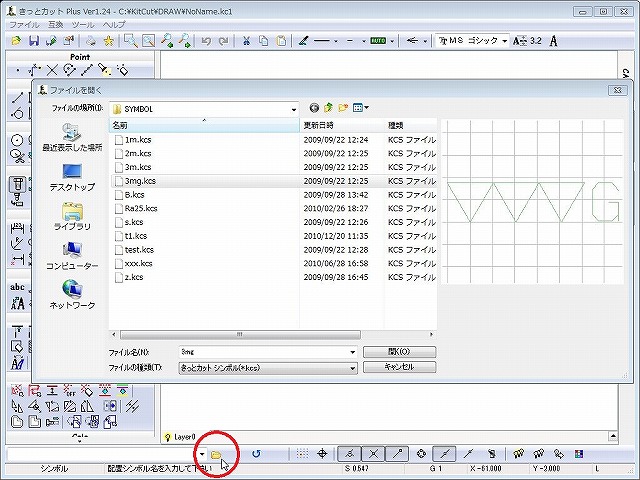
Task: Click the blue rotate arrow icon in bottom bar
Action: click(x=256, y=454)
